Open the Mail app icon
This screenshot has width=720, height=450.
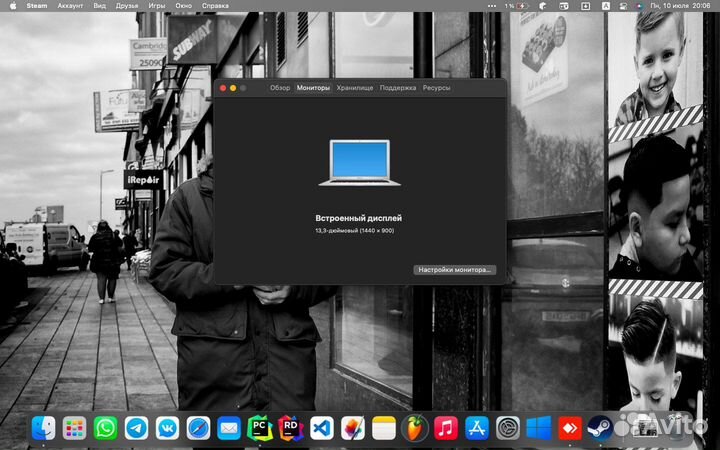(x=229, y=428)
